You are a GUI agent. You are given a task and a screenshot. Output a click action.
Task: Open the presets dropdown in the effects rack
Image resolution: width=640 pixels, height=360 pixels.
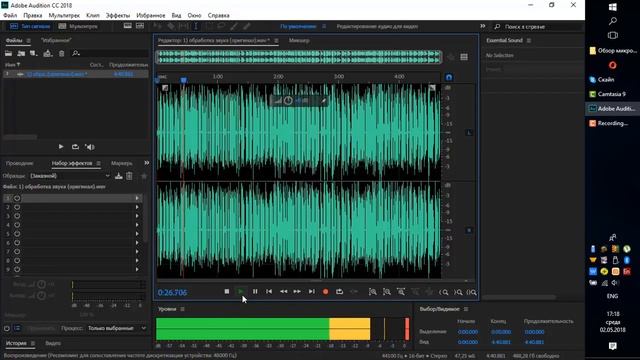coord(70,176)
